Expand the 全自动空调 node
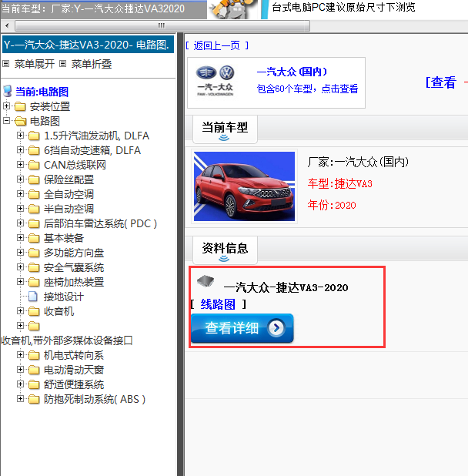 [20, 193]
